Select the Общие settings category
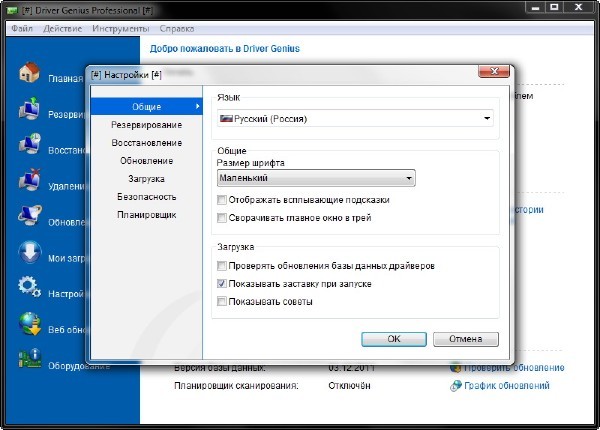The image size is (600, 430). (x=147, y=107)
